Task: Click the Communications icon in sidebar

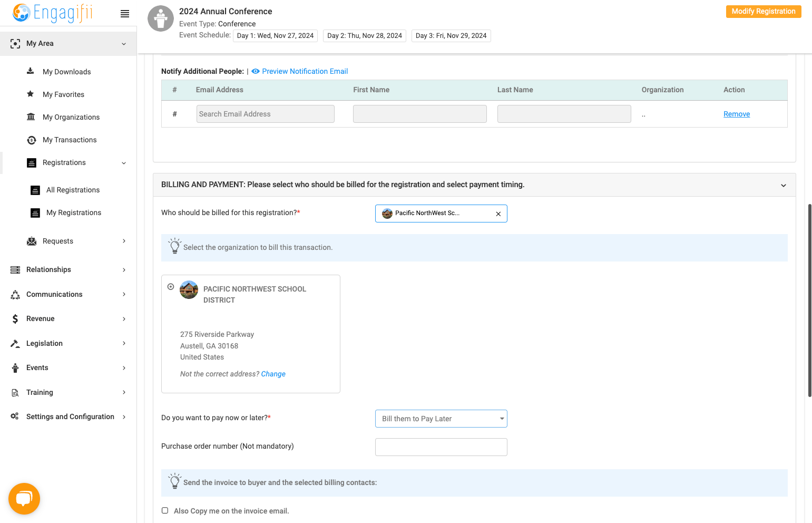Action: pyautogui.click(x=15, y=294)
